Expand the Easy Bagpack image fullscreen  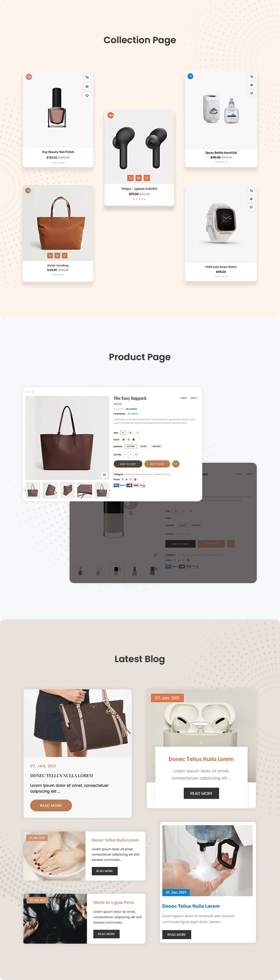click(105, 475)
